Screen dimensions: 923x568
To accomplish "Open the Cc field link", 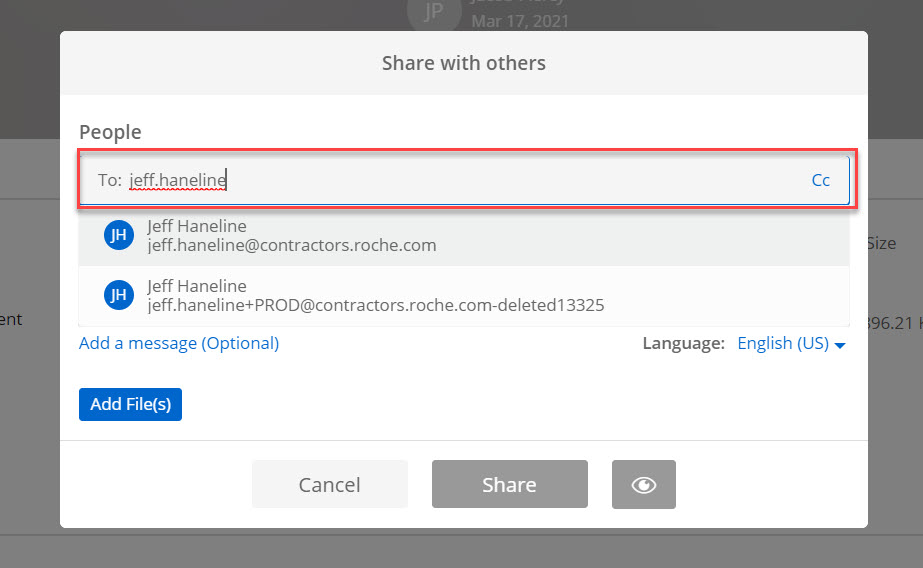I will pos(821,180).
